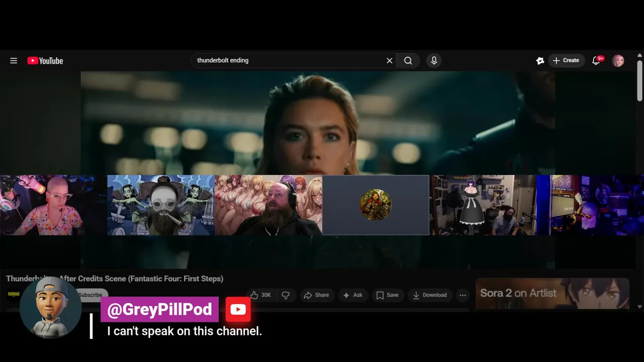Image resolution: width=644 pixels, height=362 pixels.
Task: Click the @GreyPillPod handle banner
Action: pos(159,310)
